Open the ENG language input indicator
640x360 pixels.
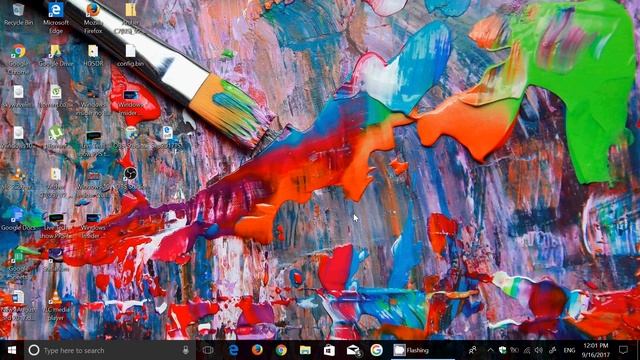coord(569,350)
